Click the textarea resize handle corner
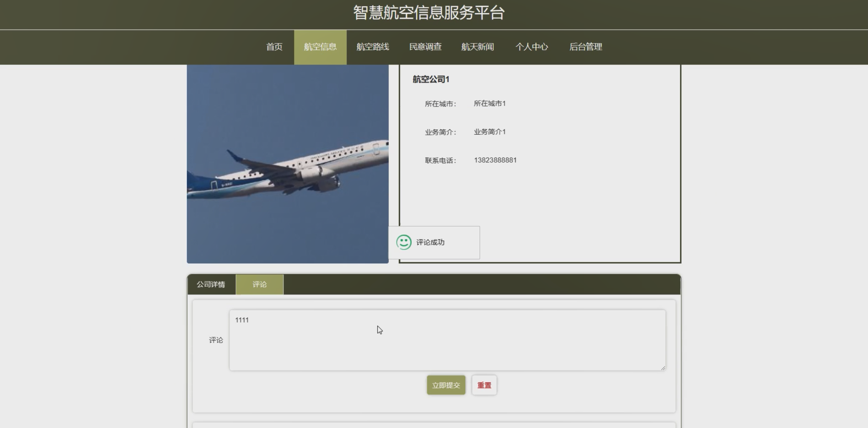868x428 pixels. pyautogui.click(x=663, y=368)
